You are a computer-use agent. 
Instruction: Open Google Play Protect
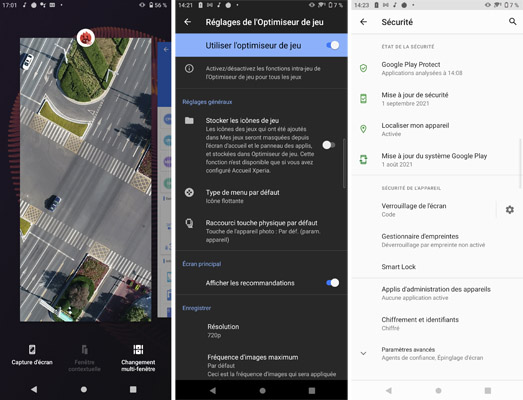pyautogui.click(x=437, y=68)
